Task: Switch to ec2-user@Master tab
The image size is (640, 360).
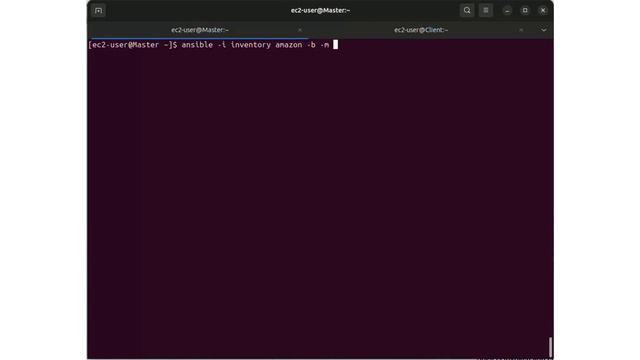Action: (200, 30)
